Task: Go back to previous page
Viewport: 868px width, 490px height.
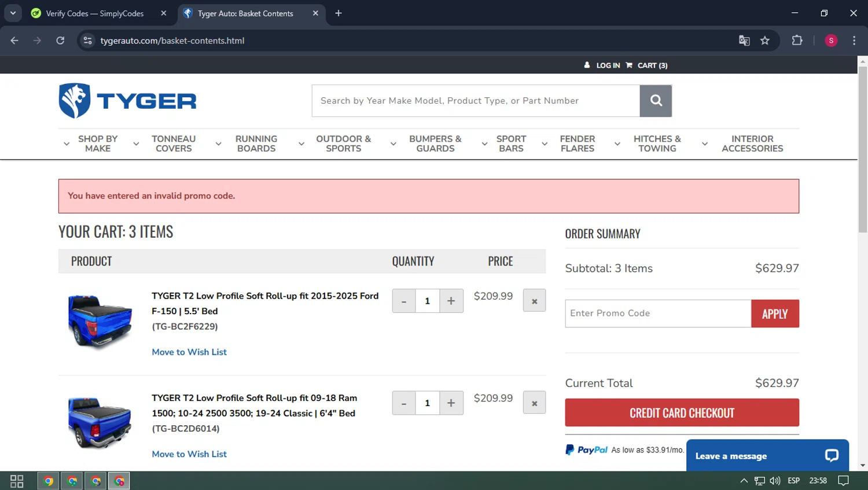Action: [x=14, y=40]
